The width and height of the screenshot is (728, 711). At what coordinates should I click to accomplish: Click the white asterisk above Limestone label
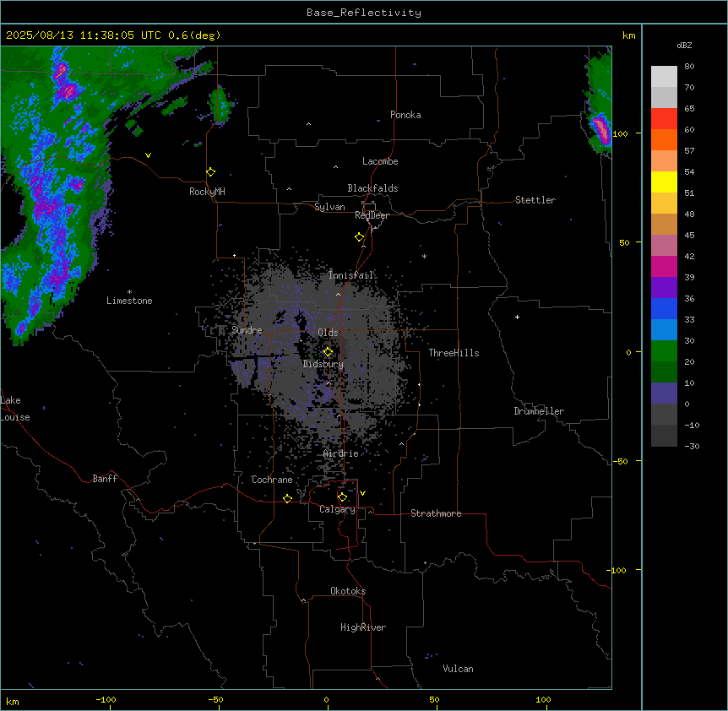[x=129, y=292]
